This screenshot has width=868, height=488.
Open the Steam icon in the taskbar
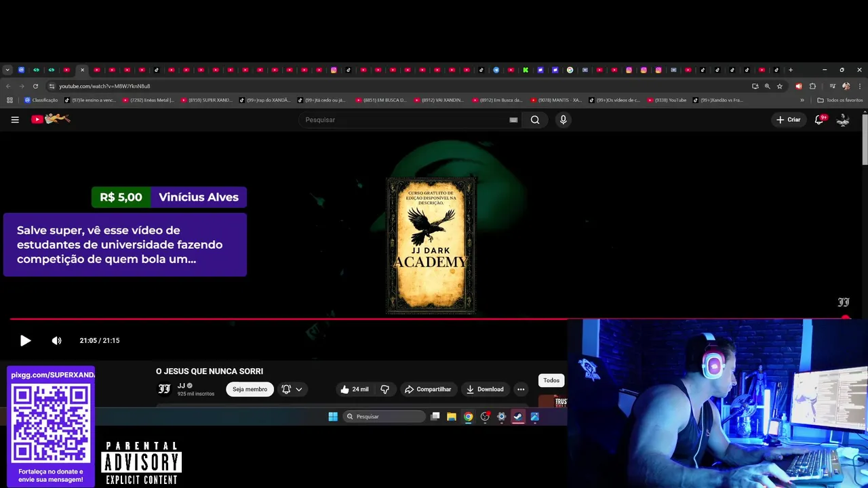(x=518, y=417)
